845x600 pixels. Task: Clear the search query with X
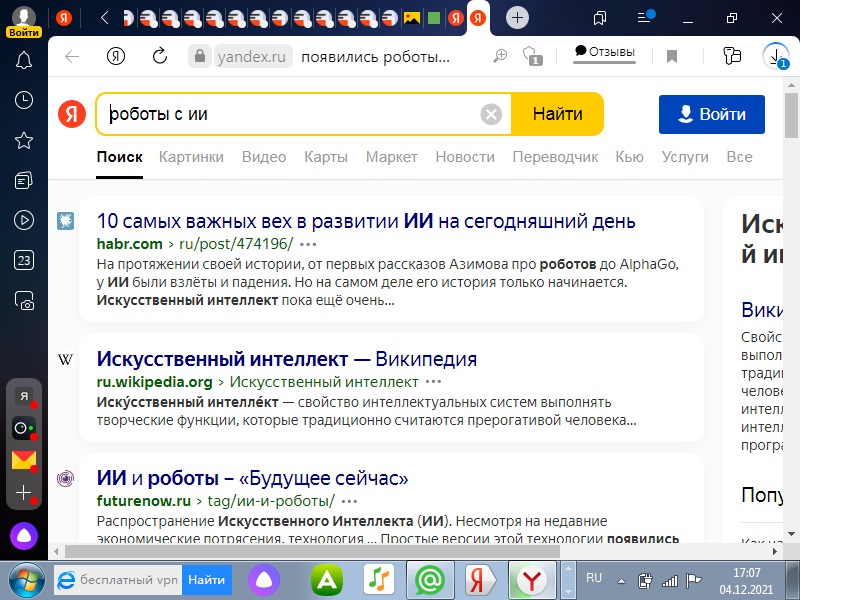(491, 114)
